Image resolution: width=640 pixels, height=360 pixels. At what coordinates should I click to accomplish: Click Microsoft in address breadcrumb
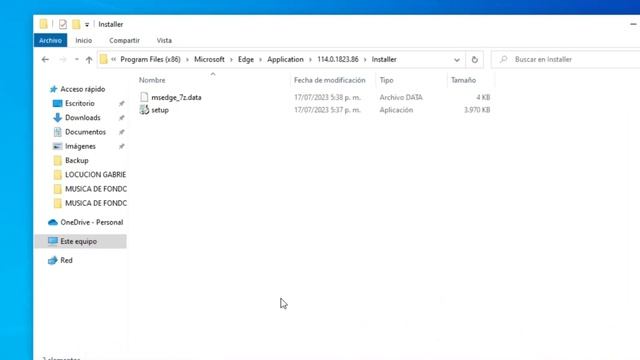tap(209, 60)
